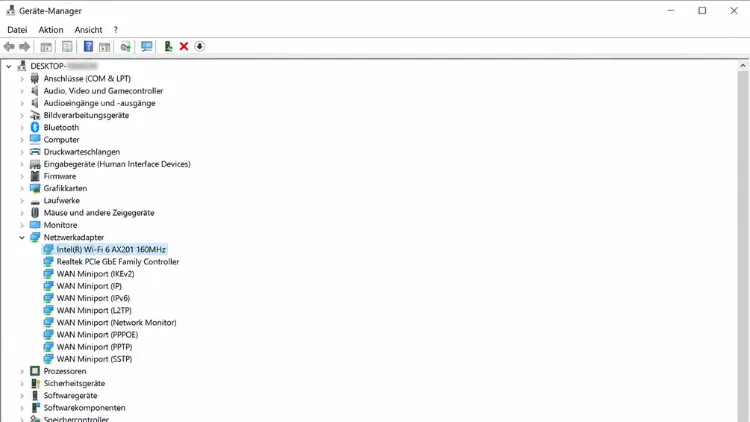This screenshot has width=750, height=422.
Task: Select Realtek PCIe GbE Family Controller
Action: click(118, 262)
